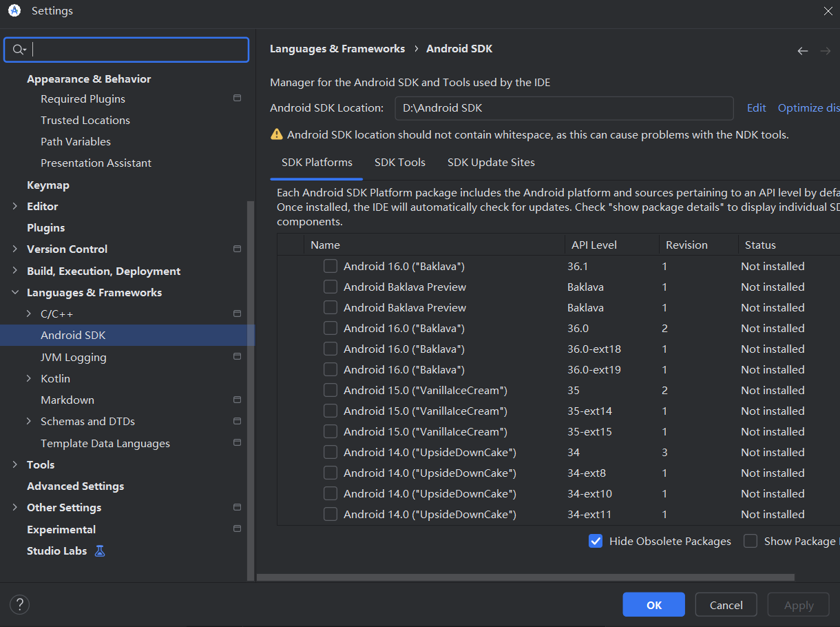Click project-level icon beside Version Control
The width and height of the screenshot is (840, 627).
coord(237,249)
